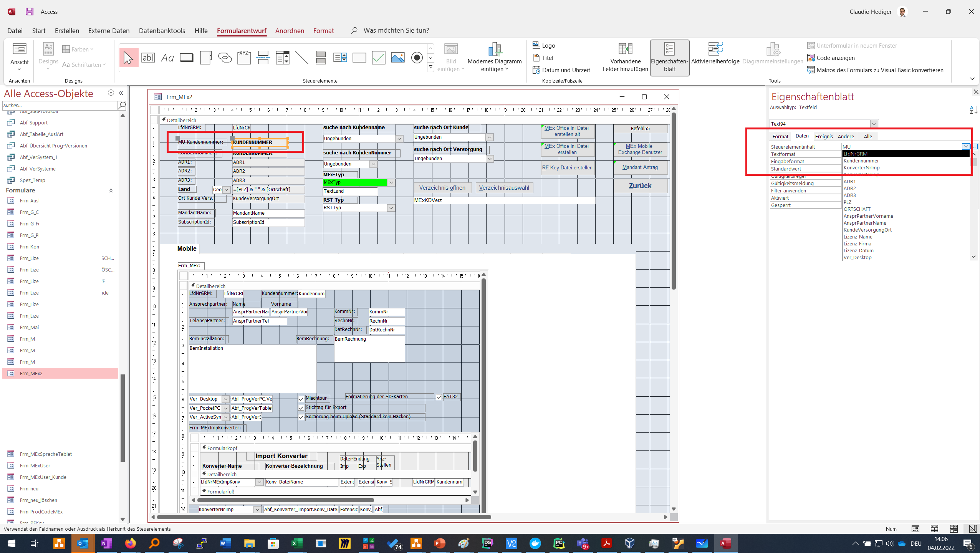Click the Suchen search box in navigation
The image size is (980, 553).
(60, 105)
